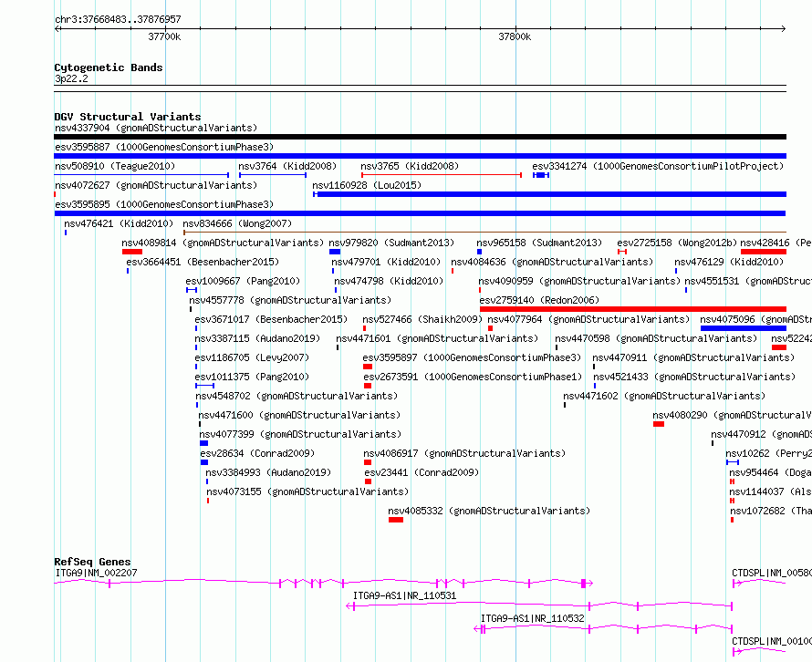Open nsv3384993 (Audano2019) label

[268, 472]
